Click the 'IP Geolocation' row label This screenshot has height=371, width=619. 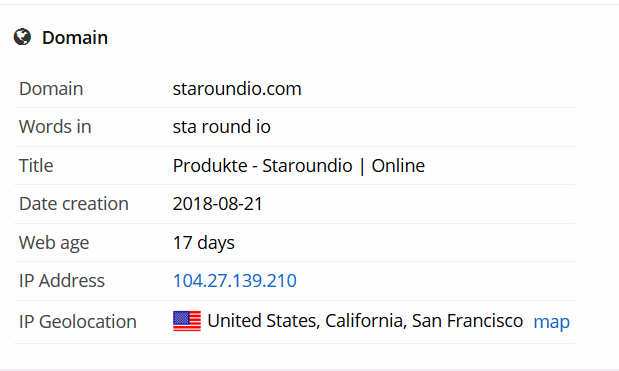click(78, 321)
